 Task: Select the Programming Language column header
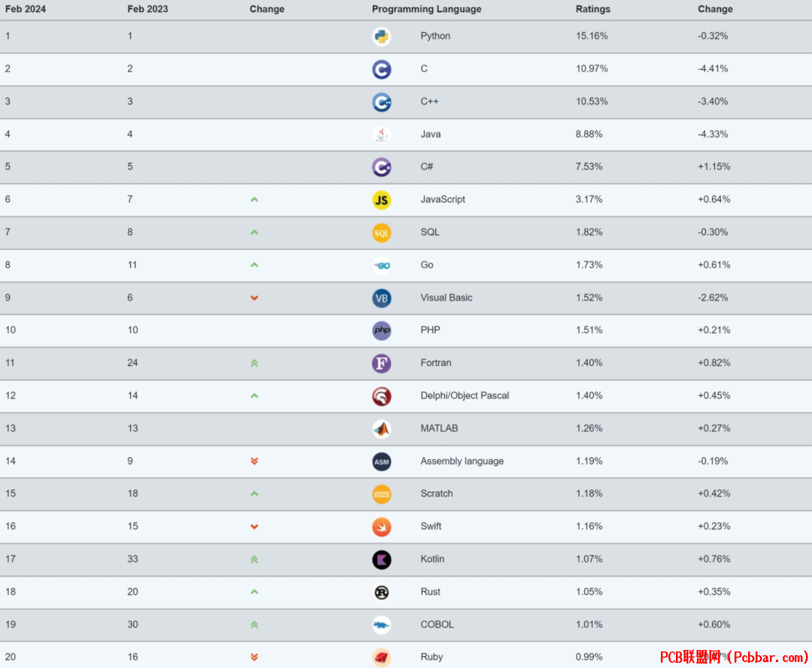click(x=427, y=9)
